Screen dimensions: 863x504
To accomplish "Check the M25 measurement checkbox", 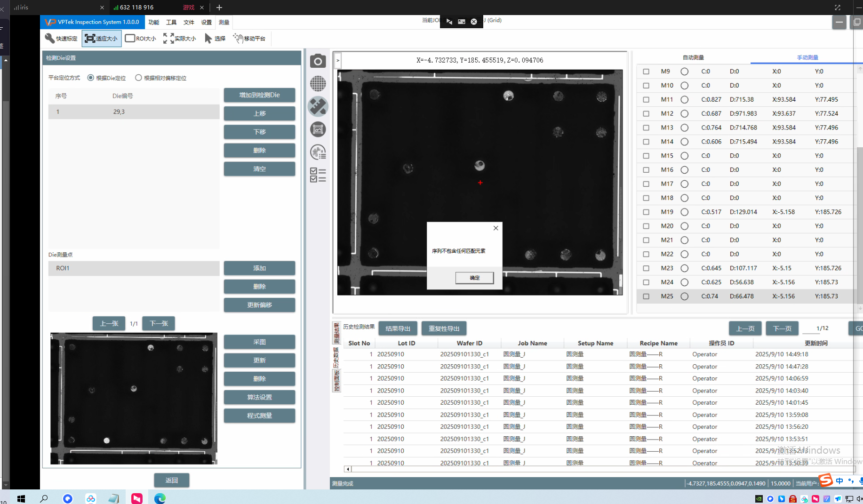I will [x=646, y=296].
